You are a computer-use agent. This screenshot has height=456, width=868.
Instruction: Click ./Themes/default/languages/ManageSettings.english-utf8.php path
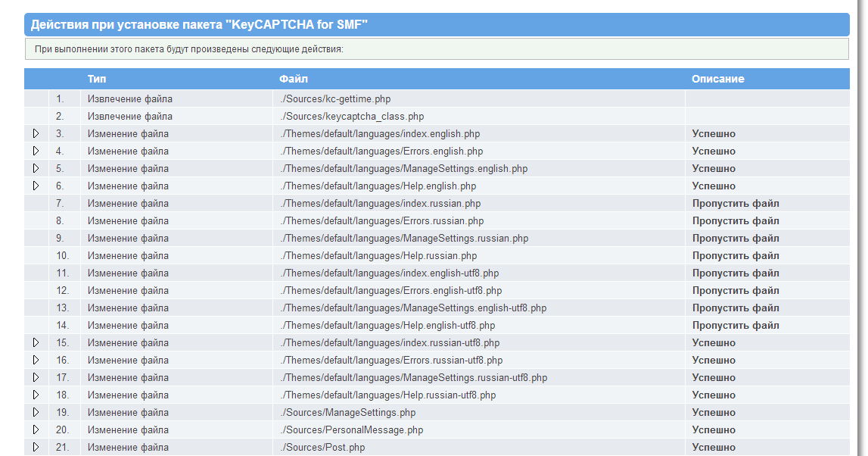pyautogui.click(x=413, y=308)
